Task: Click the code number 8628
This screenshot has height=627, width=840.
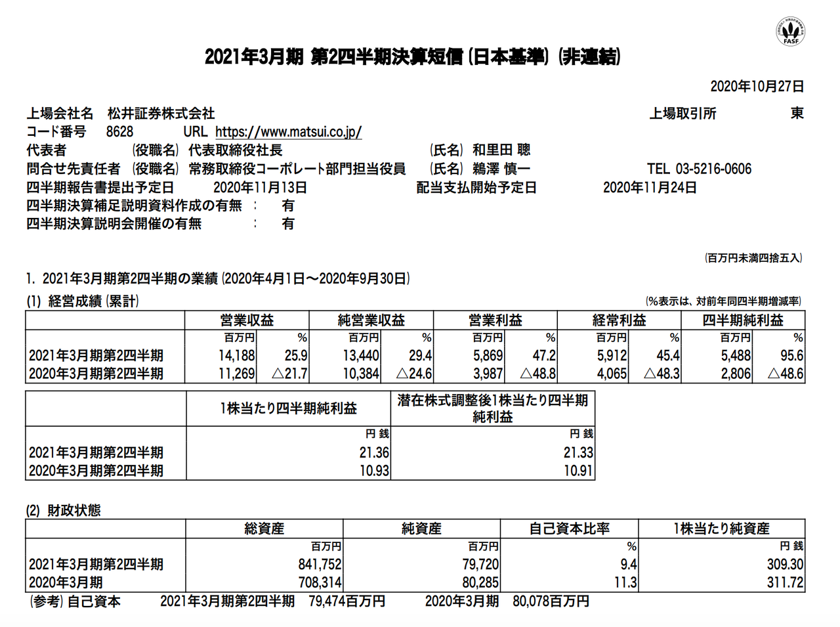Action: click(119, 132)
